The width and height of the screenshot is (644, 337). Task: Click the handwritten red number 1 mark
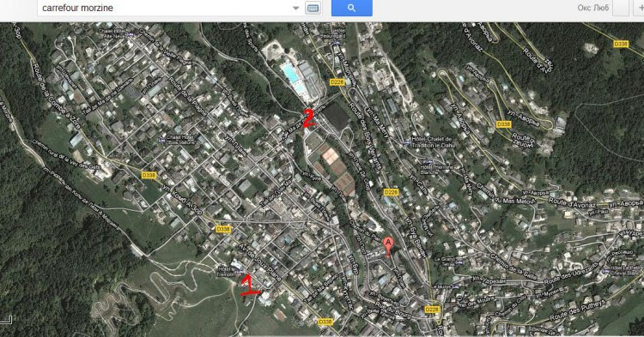click(249, 286)
